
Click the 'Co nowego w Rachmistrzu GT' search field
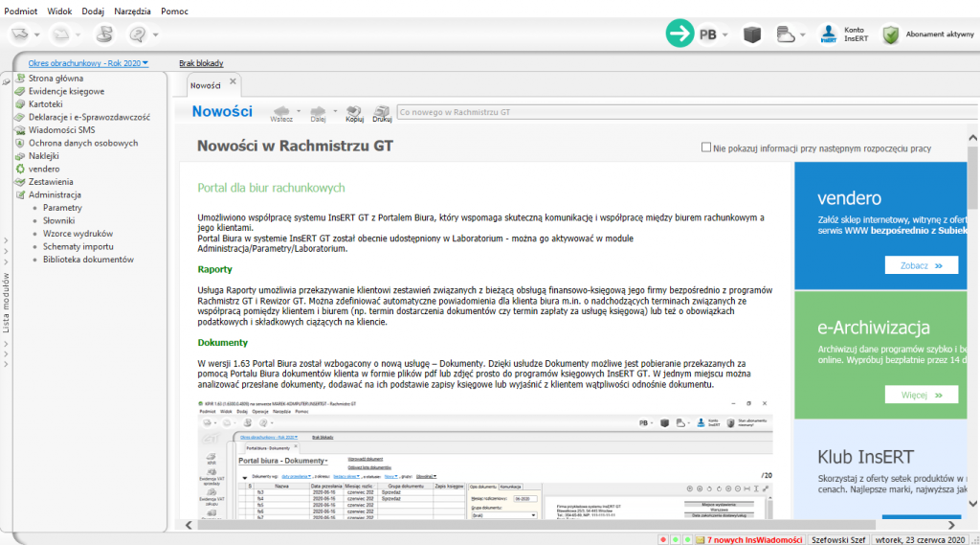pyautogui.click(x=687, y=112)
